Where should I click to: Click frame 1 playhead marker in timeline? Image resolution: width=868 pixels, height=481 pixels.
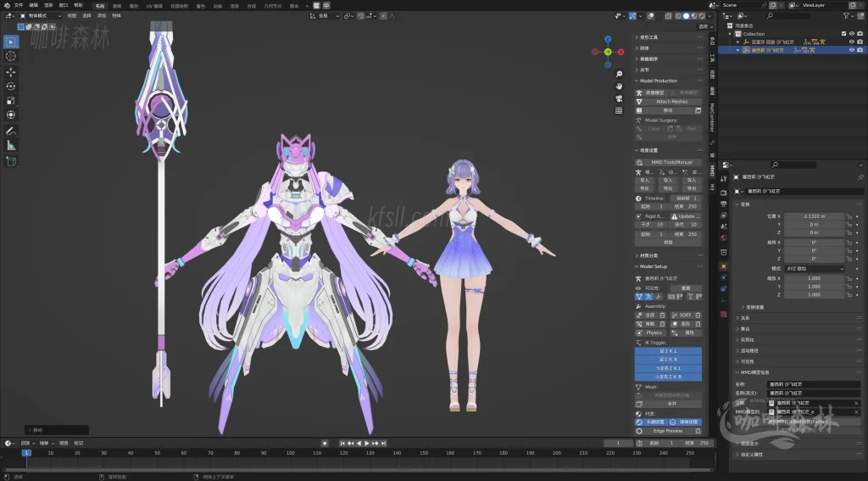click(26, 453)
